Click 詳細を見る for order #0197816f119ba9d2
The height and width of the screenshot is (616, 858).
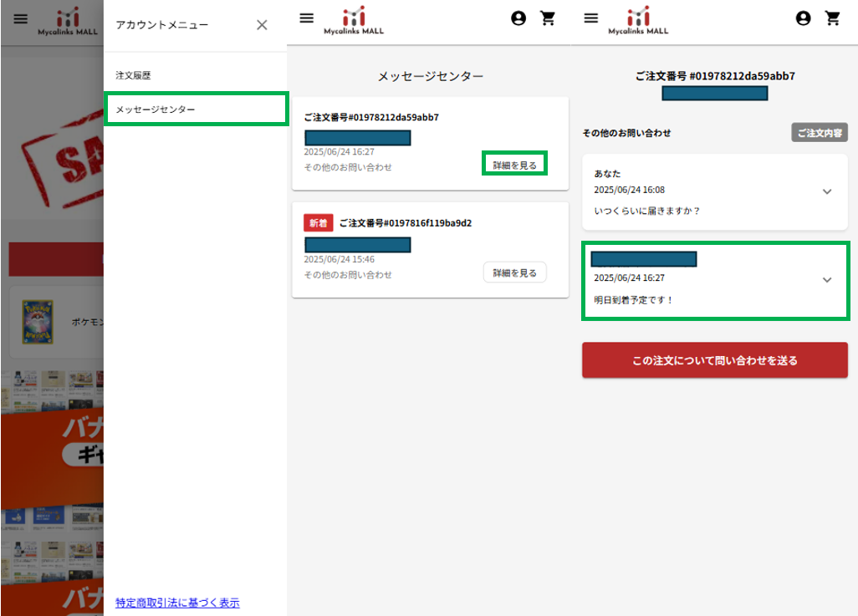[x=514, y=272]
